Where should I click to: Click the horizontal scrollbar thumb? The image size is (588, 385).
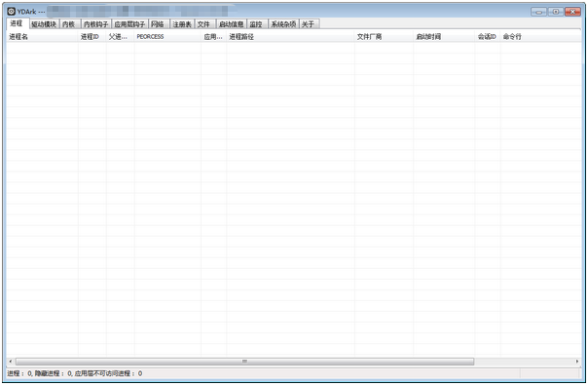pos(244,362)
